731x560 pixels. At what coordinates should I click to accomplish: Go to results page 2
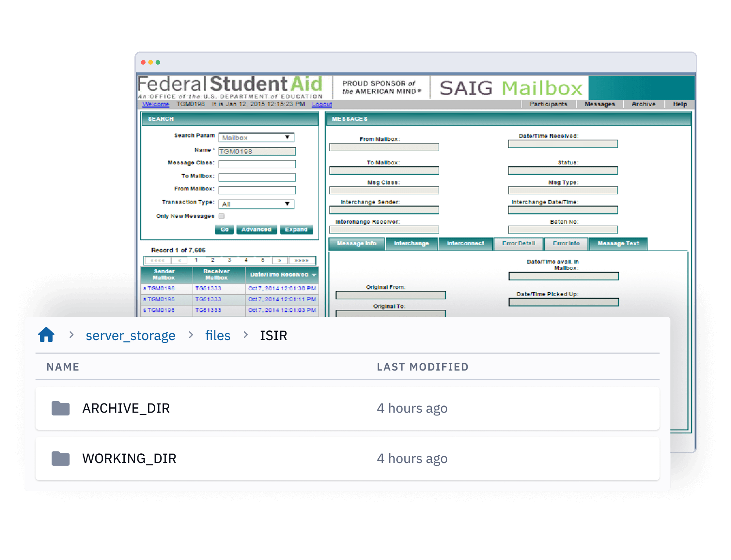coord(213,260)
